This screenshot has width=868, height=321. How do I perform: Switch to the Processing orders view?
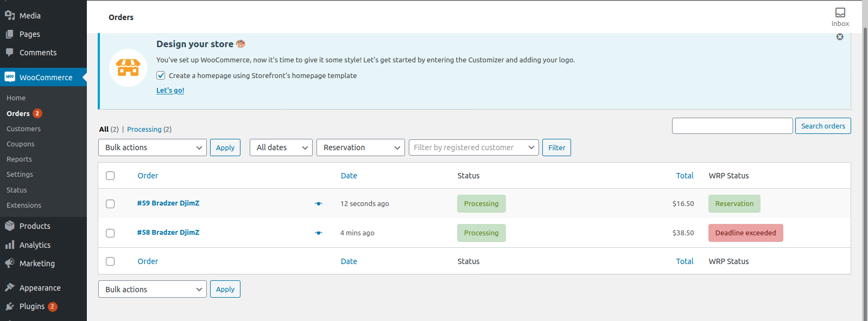coord(144,129)
